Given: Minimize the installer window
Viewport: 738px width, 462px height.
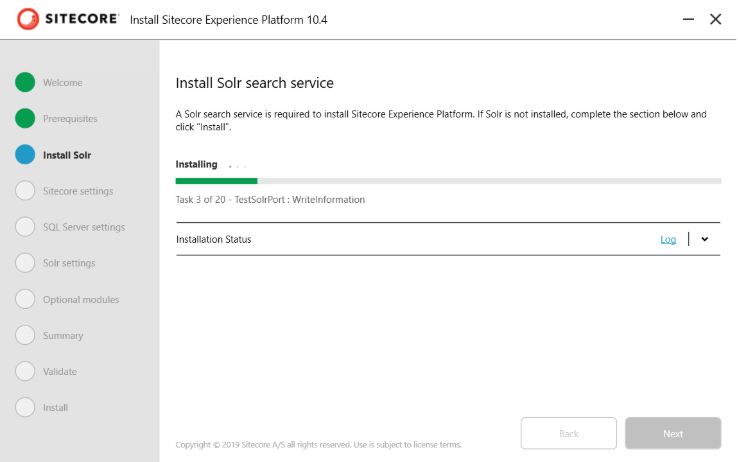Looking at the screenshot, I should click(x=688, y=19).
